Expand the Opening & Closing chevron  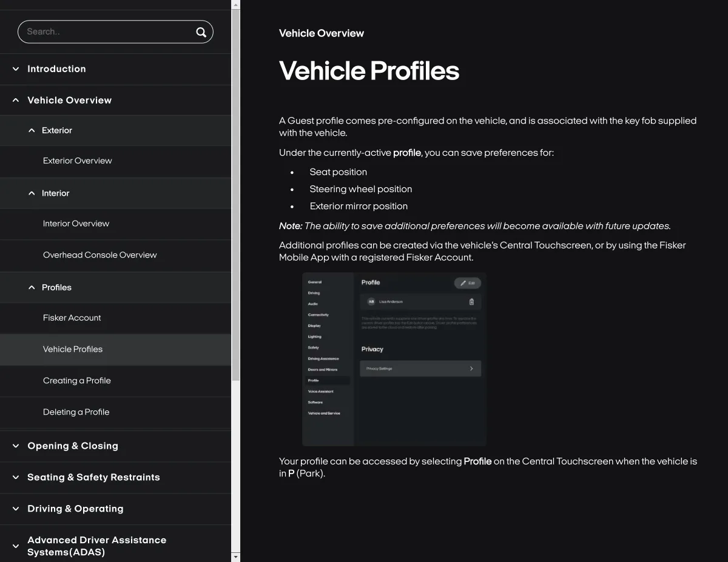click(16, 446)
